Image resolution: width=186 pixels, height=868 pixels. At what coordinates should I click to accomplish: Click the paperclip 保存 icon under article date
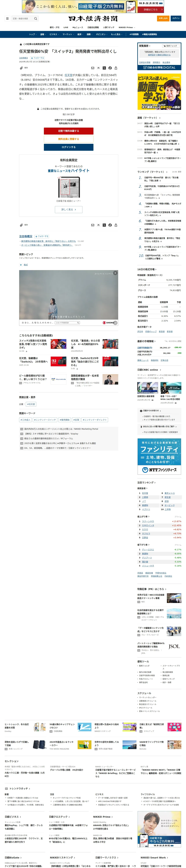click(21, 68)
